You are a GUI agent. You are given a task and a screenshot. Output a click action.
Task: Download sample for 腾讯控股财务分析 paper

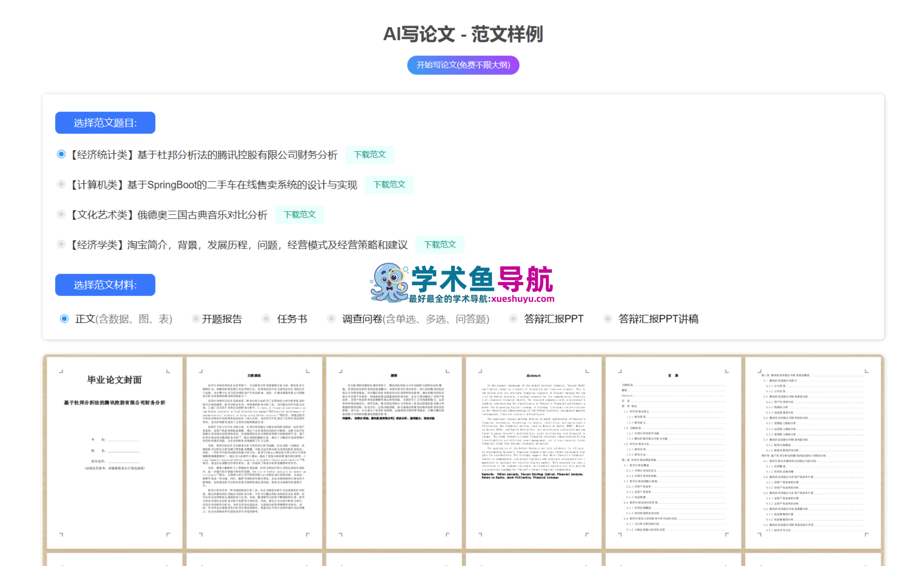[370, 155]
